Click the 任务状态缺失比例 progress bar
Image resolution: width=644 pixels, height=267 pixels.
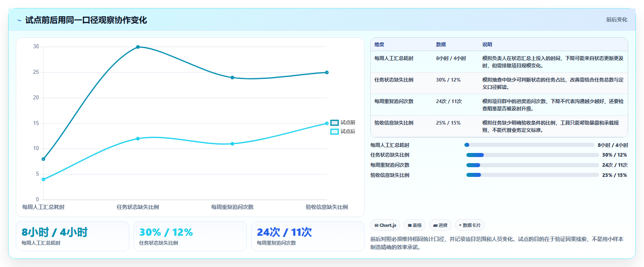click(532, 155)
